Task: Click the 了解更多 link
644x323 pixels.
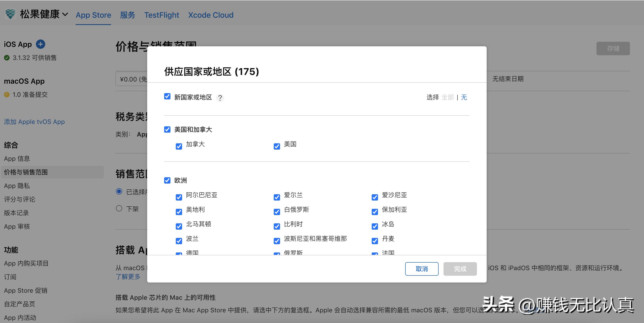Action: (x=128, y=276)
